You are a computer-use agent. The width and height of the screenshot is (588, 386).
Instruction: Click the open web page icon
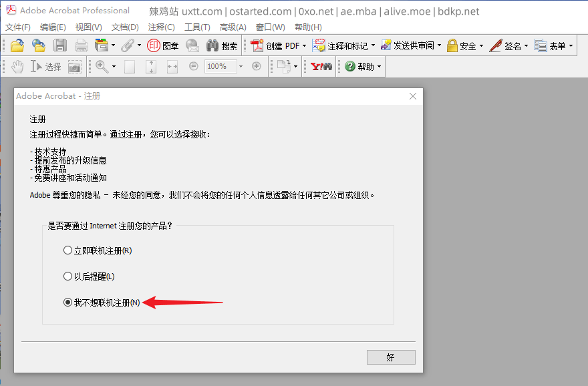(x=39, y=45)
